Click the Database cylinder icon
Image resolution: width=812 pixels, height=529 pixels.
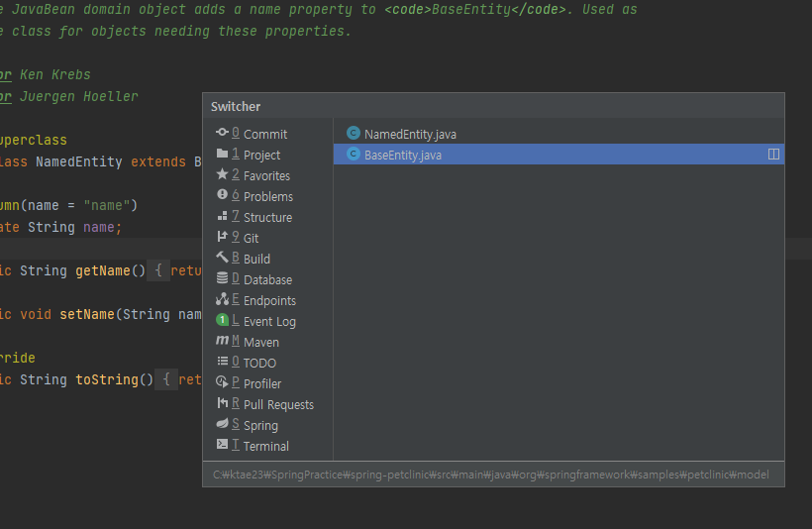point(222,278)
